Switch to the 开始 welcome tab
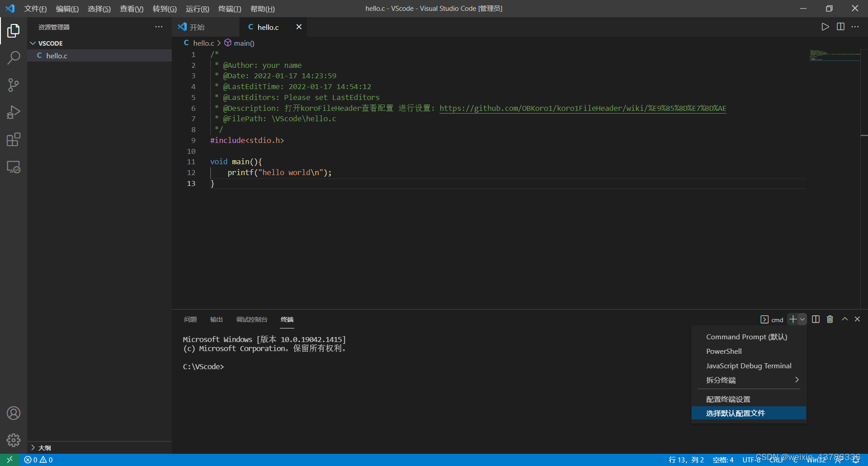868x466 pixels. coord(206,27)
